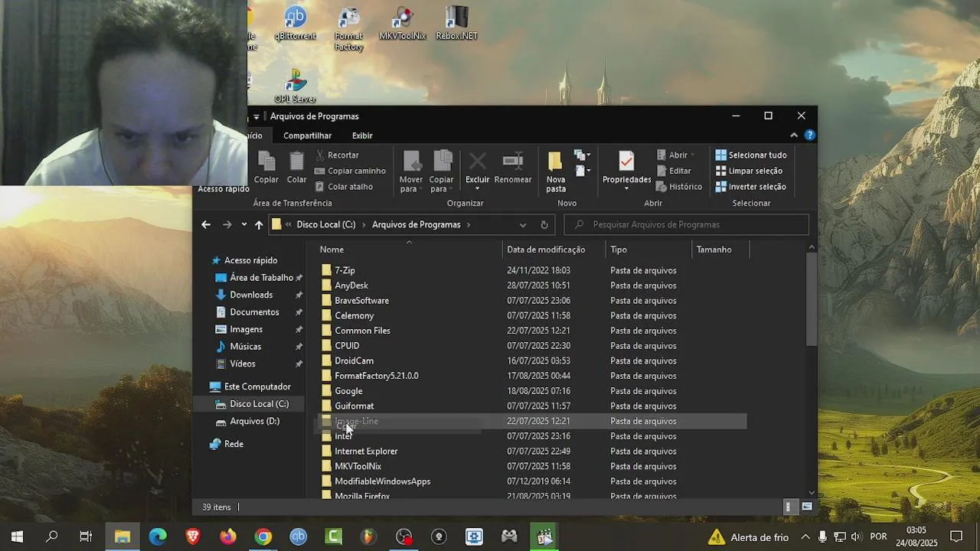Select Este Computador in the sidebar
Image resolution: width=980 pixels, height=551 pixels.
[x=257, y=386]
